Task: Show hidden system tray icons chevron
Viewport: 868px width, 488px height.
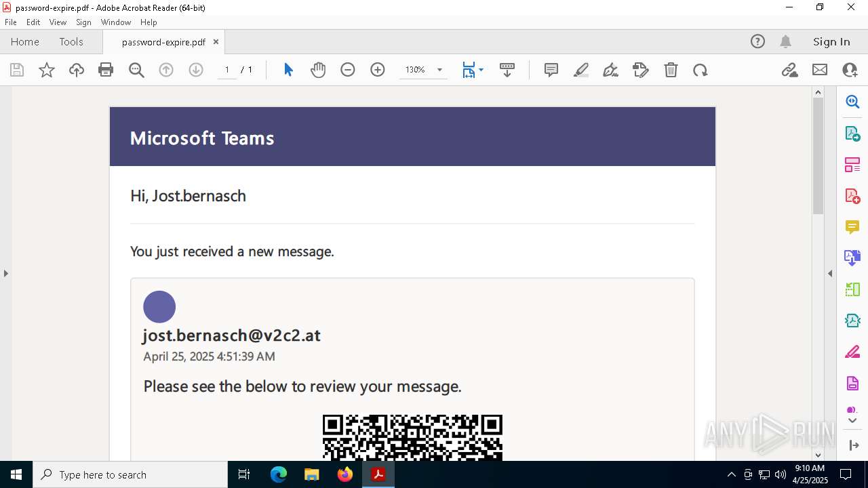Action: click(x=731, y=474)
